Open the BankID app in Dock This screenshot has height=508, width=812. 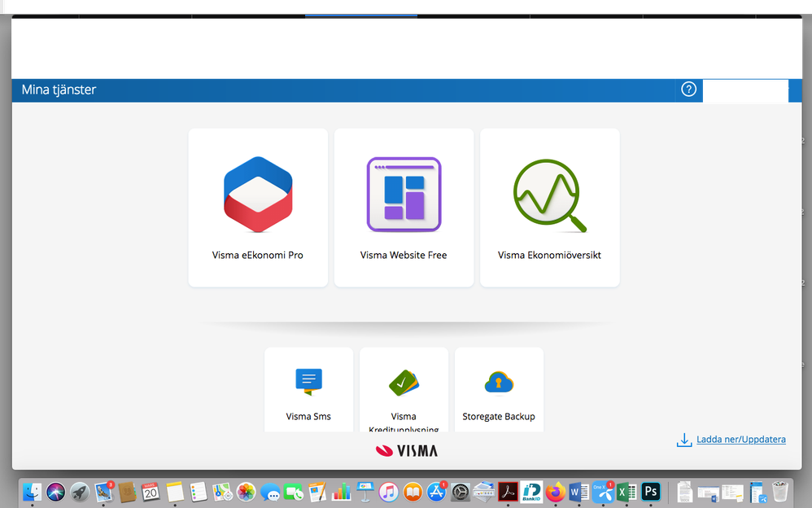531,492
